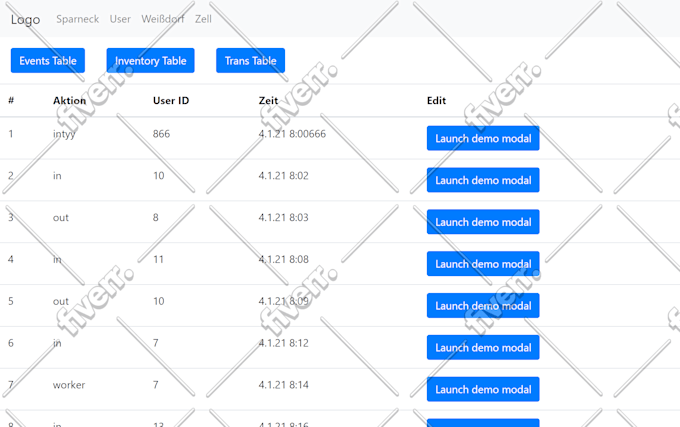Select the Weißdorf nav link

pos(163,19)
